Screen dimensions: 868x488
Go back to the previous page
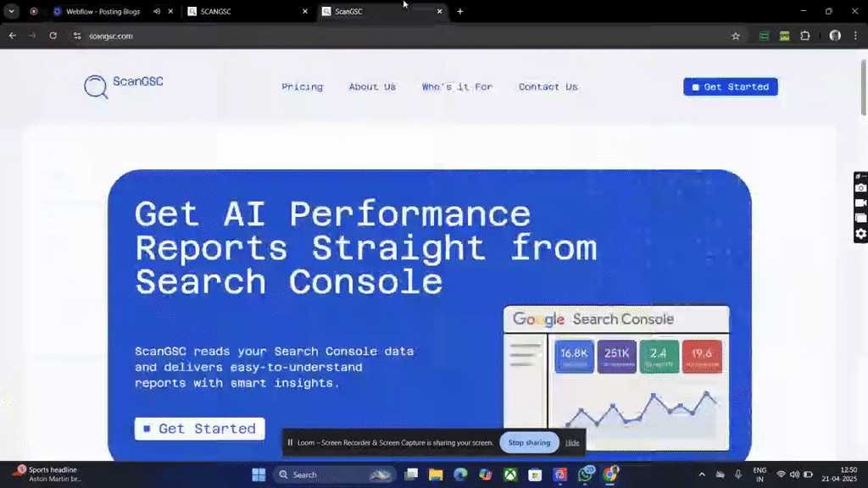(x=12, y=36)
